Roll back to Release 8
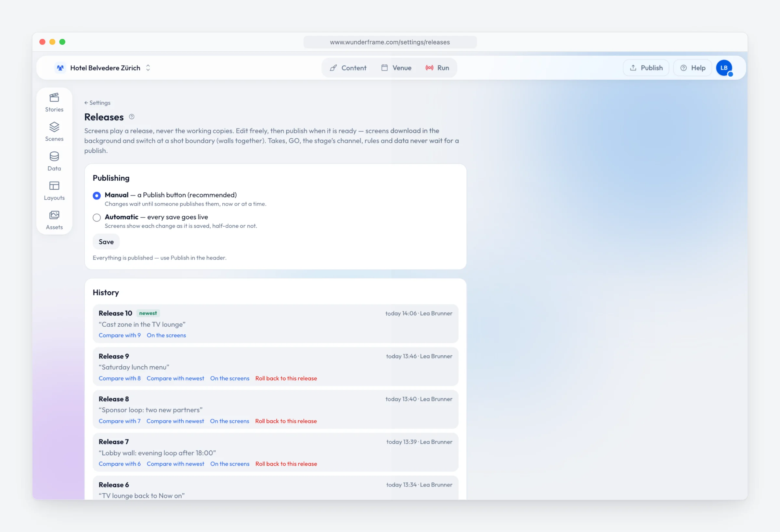 (x=286, y=421)
